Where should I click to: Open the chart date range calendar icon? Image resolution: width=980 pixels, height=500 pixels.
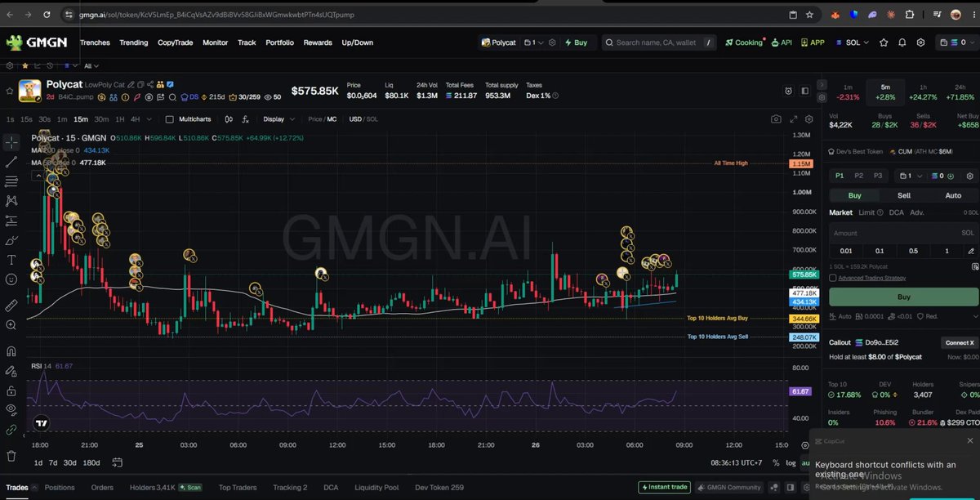(x=117, y=463)
